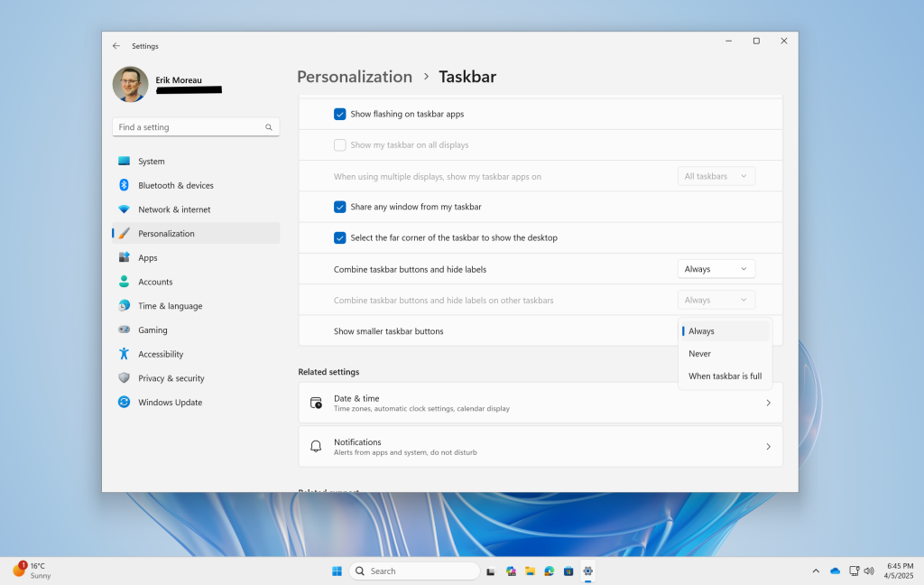924x585 pixels.
Task: Open Gaming settings in sidebar
Action: click(152, 330)
